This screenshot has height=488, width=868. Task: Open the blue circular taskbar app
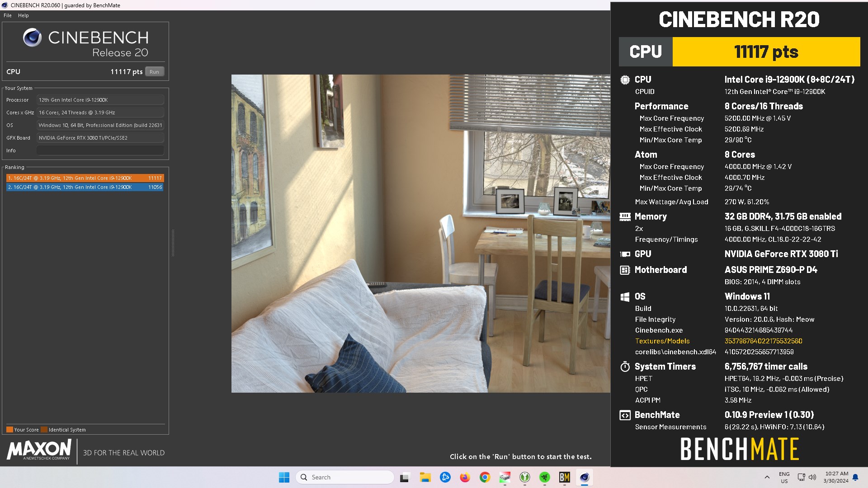(x=445, y=477)
